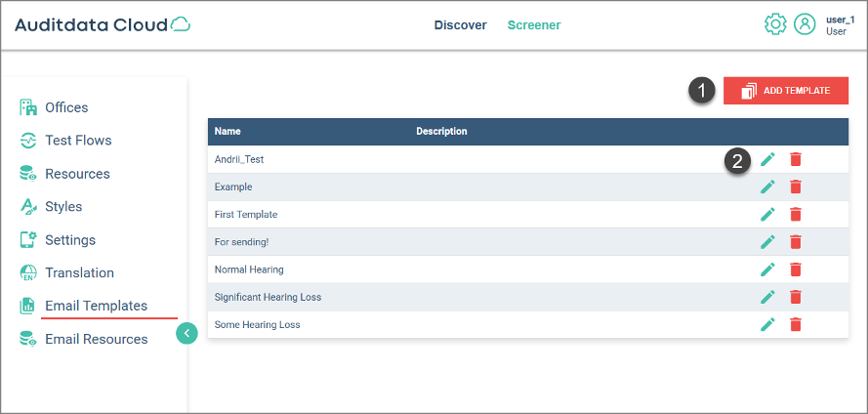The width and height of the screenshot is (868, 414).
Task: Delete the Significant Hearing Loss template
Action: pyautogui.click(x=796, y=297)
